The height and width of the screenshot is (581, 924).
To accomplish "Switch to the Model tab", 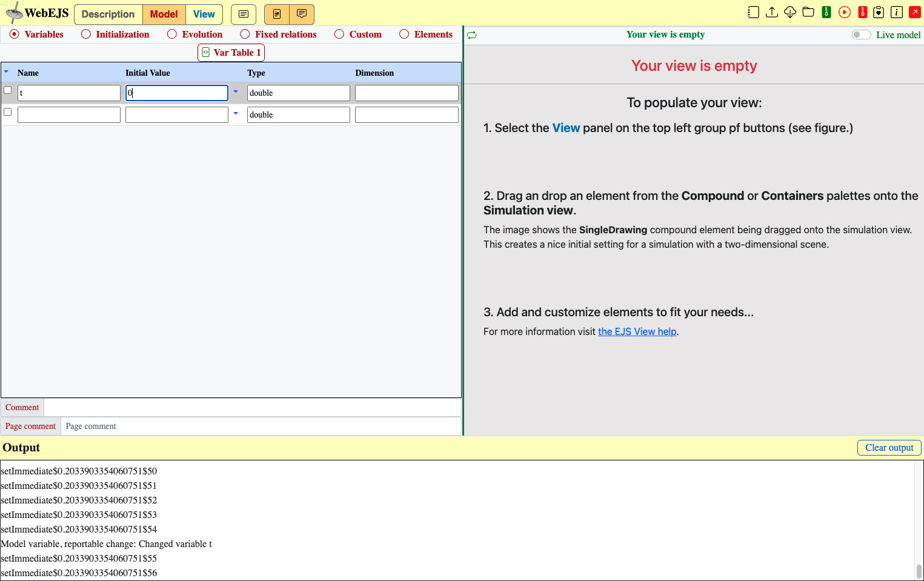I will pos(164,15).
